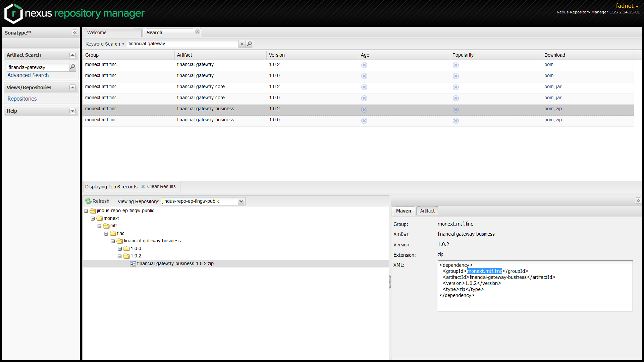Viewport: 644px width, 362px height.
Task: Open the Repositories link
Action: 22,99
